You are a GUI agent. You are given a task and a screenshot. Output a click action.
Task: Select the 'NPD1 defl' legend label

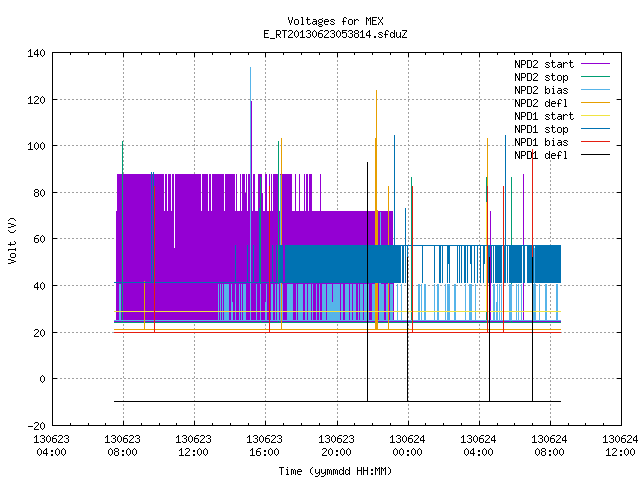coord(541,155)
